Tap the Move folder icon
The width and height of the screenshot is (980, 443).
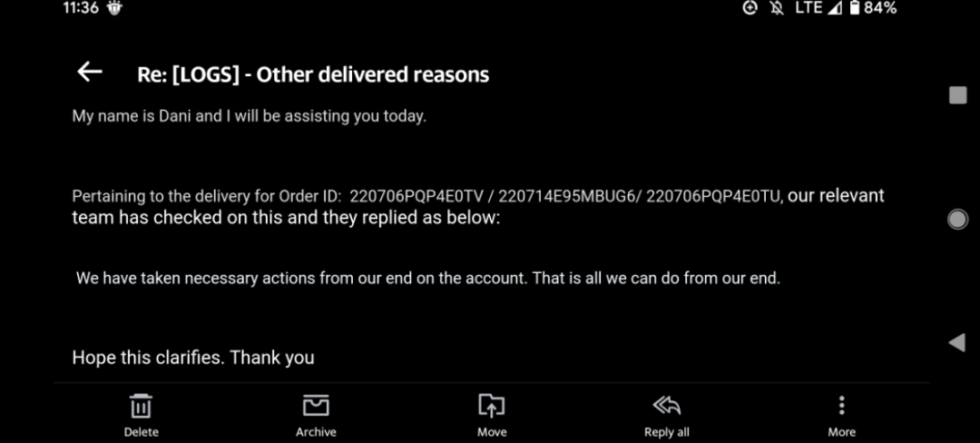(x=491, y=406)
